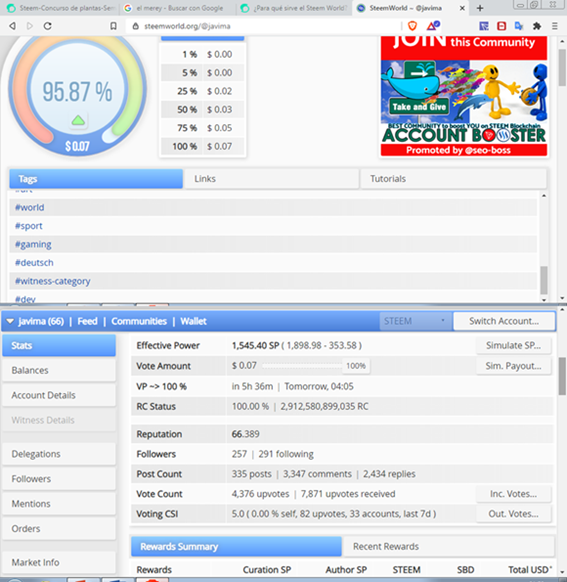
Task: Click the 1,545.40 SP effective power value
Action: pyautogui.click(x=255, y=346)
